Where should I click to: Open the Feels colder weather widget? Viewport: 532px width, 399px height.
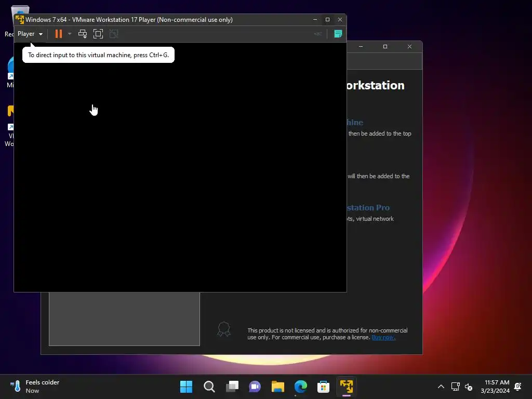[x=34, y=387]
